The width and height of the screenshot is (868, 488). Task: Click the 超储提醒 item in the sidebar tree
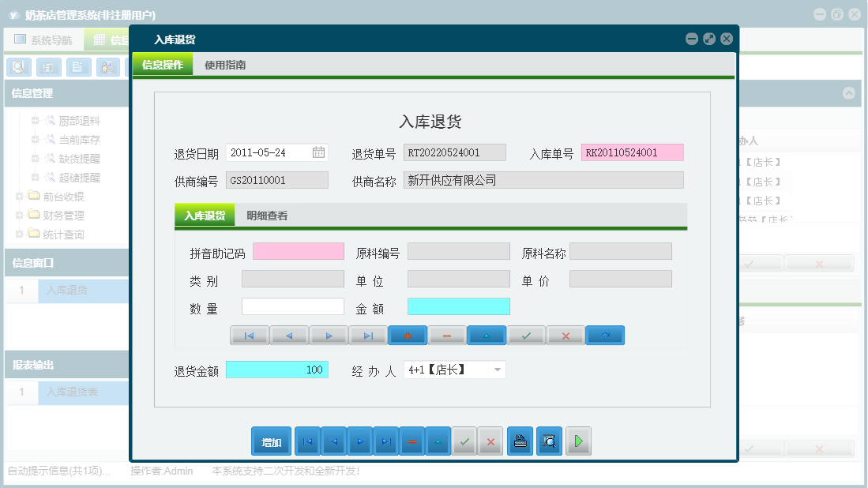pyautogui.click(x=79, y=177)
